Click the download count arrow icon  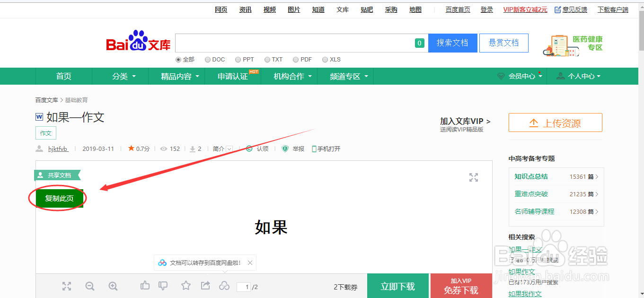193,149
